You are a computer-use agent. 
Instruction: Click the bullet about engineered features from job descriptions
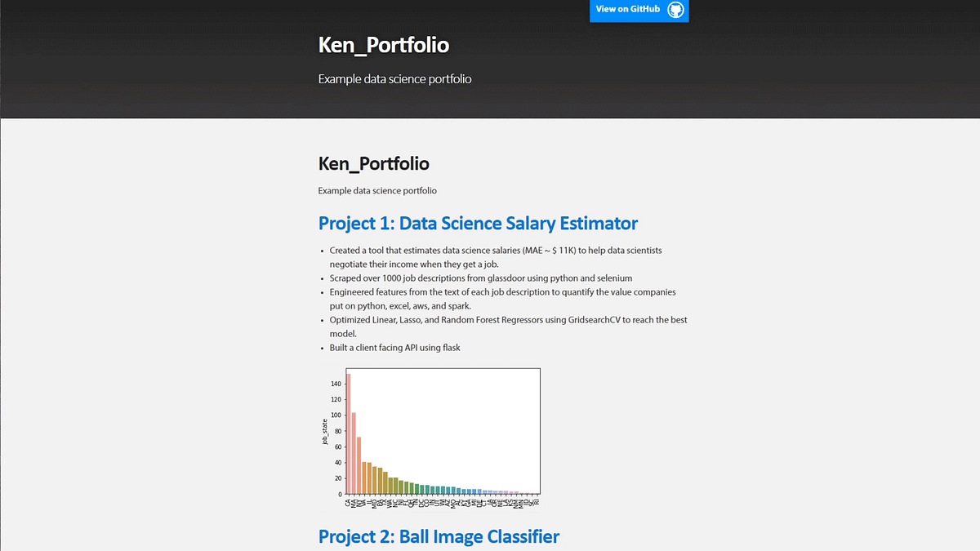(x=502, y=291)
